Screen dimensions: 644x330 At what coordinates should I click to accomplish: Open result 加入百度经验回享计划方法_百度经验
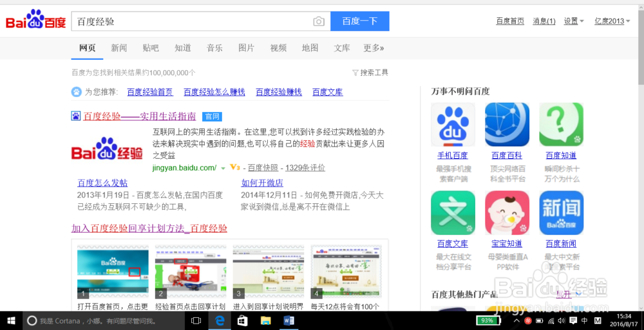tap(149, 228)
